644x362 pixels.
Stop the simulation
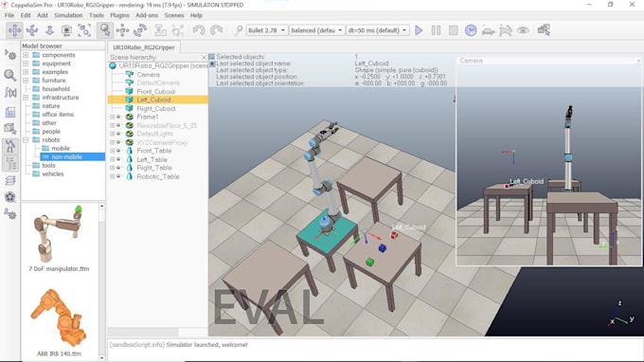pos(453,30)
